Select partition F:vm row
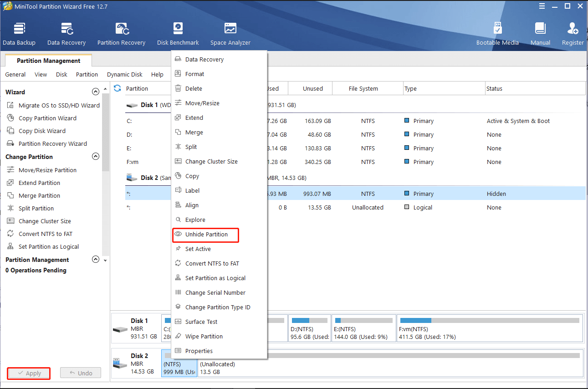 click(x=355, y=162)
